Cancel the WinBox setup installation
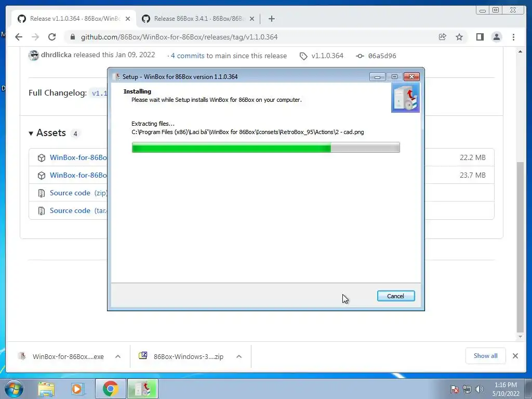532x399 pixels. click(395, 296)
